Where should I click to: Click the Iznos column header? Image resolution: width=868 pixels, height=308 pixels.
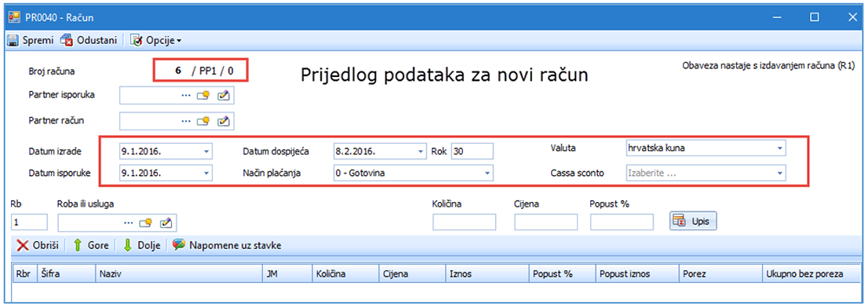tap(487, 273)
